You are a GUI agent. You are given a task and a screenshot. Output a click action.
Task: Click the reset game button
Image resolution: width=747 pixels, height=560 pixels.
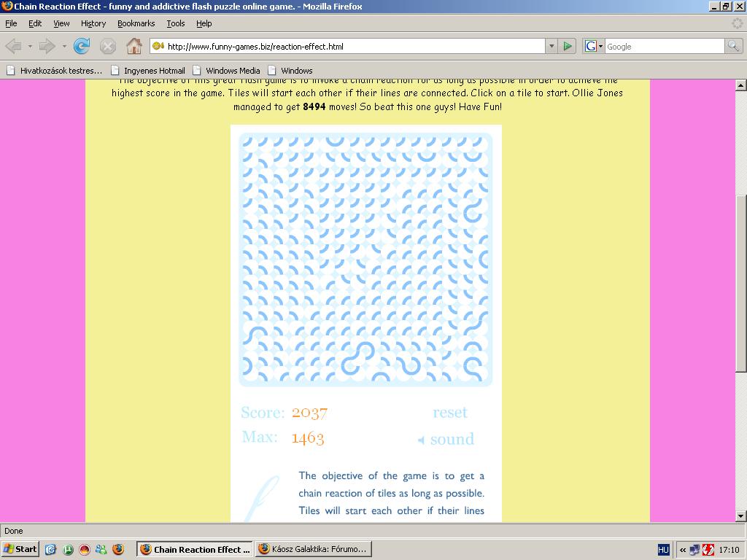(449, 413)
